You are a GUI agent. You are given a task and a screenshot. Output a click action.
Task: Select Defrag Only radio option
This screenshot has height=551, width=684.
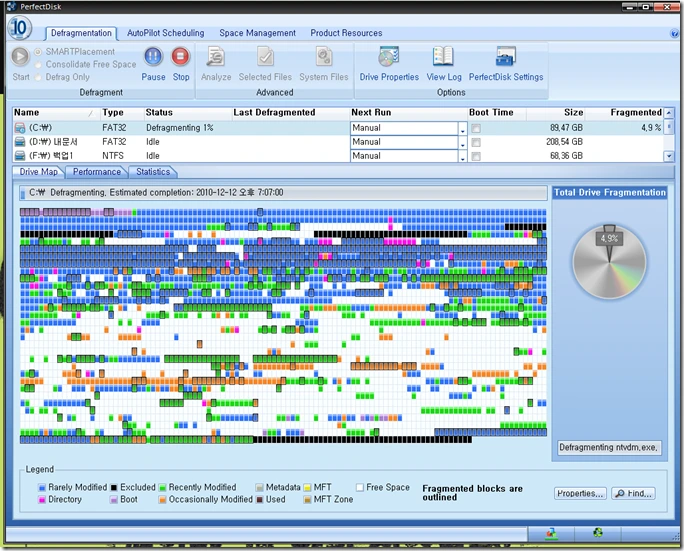click(38, 77)
